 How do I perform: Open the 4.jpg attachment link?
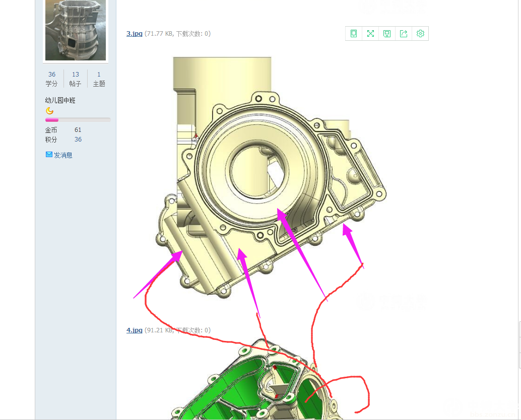pos(134,330)
